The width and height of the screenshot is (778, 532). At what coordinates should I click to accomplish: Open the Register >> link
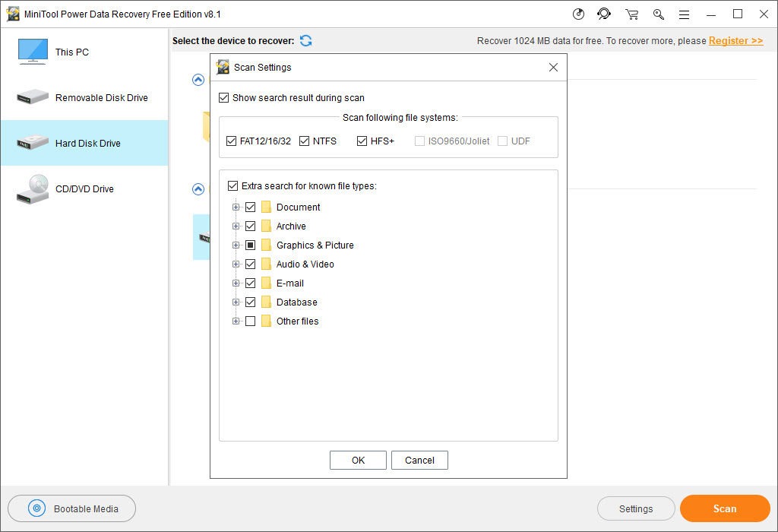click(x=735, y=41)
